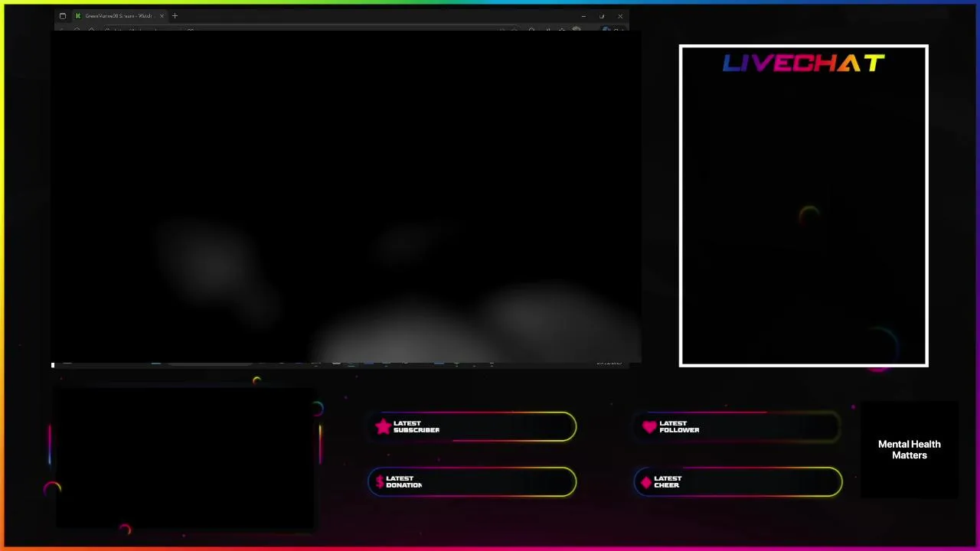The height and width of the screenshot is (551, 980).
Task: Select the GreenVortex98 Stream browser tab
Action: click(119, 16)
